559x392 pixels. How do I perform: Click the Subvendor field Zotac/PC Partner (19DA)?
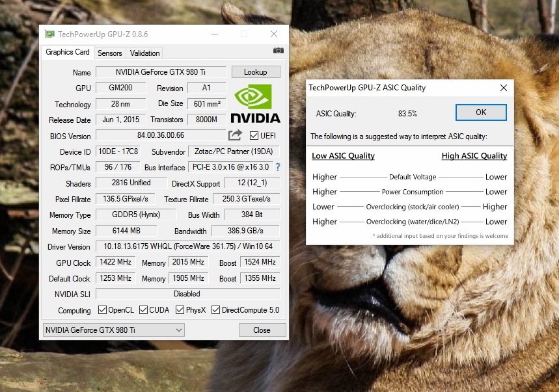(x=234, y=151)
